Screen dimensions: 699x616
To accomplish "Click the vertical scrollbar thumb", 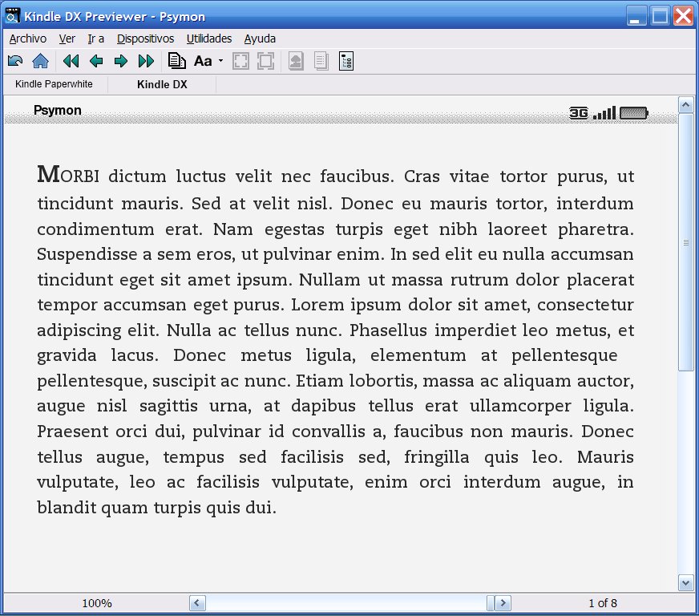I will point(685,242).
